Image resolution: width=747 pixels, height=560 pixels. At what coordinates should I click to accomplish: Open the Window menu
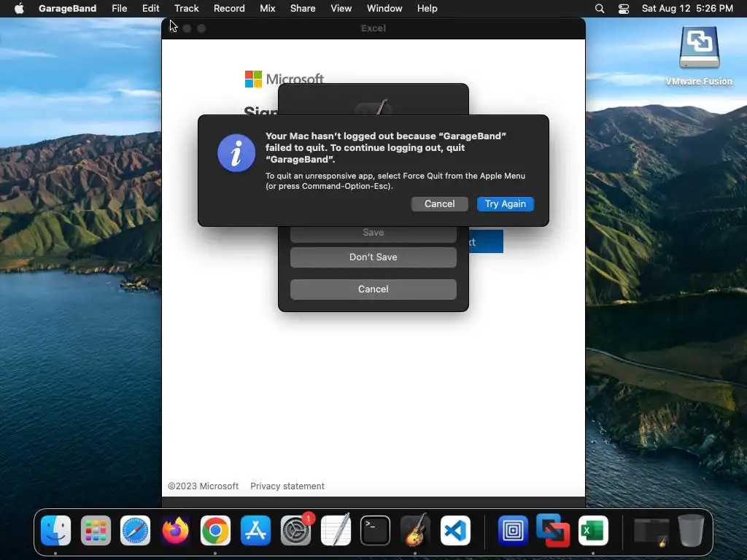click(384, 8)
